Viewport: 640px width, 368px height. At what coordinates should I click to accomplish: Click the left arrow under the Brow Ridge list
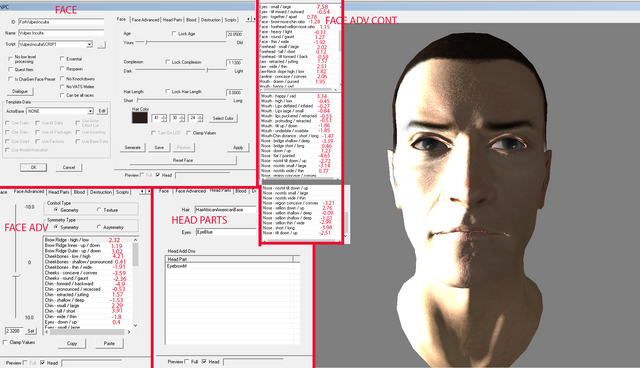[47, 332]
